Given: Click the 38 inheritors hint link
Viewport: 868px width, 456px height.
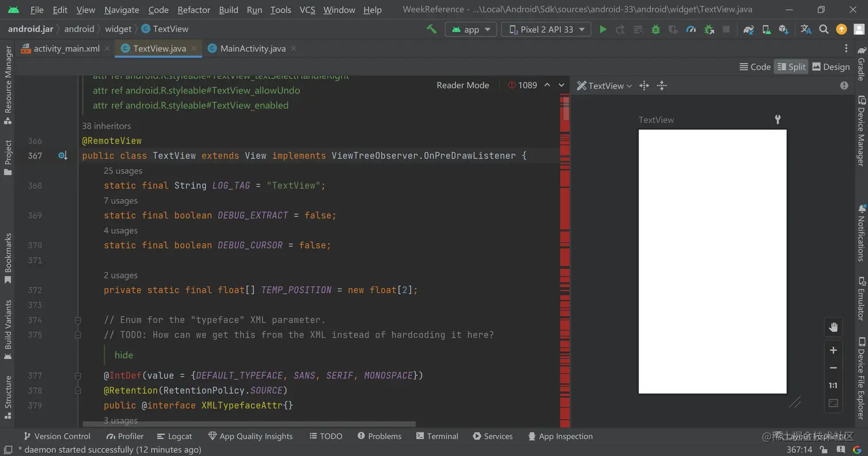Looking at the screenshot, I should click(106, 126).
